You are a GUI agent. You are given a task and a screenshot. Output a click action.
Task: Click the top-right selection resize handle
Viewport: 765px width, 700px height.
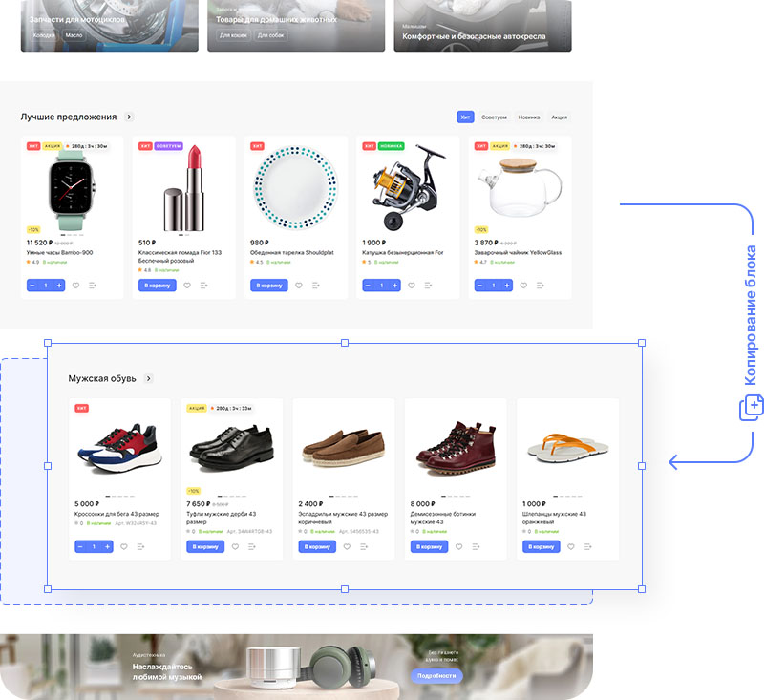point(641,342)
